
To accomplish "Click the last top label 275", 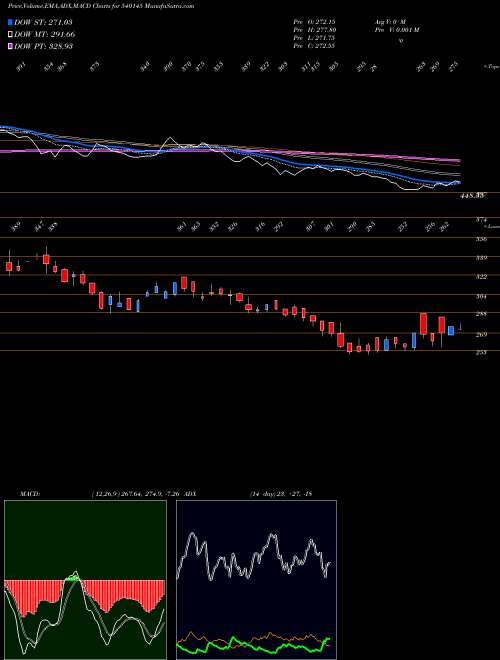I will [453, 67].
